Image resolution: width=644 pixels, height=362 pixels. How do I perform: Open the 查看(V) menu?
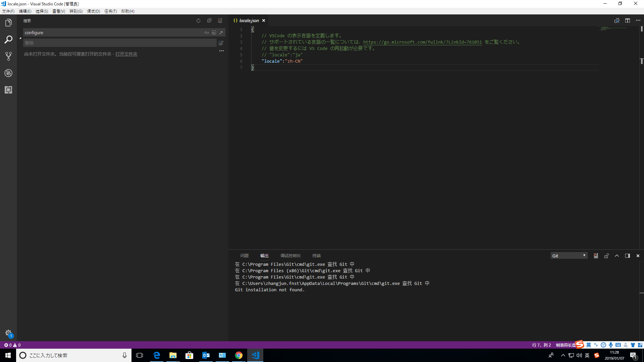coord(59,11)
